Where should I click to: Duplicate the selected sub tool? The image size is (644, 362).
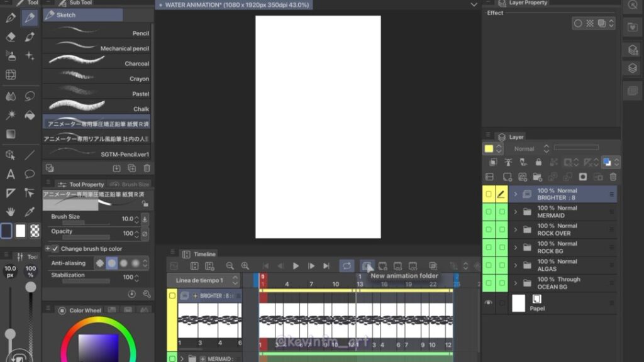tap(132, 168)
